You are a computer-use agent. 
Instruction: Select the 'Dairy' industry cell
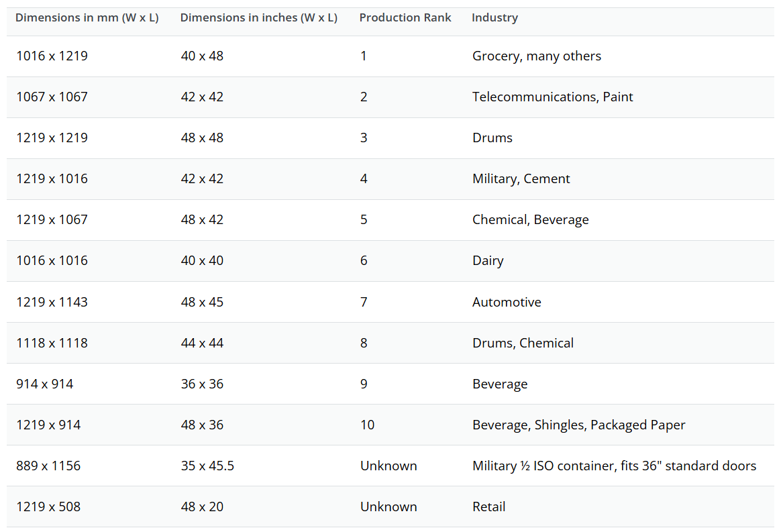click(x=488, y=261)
